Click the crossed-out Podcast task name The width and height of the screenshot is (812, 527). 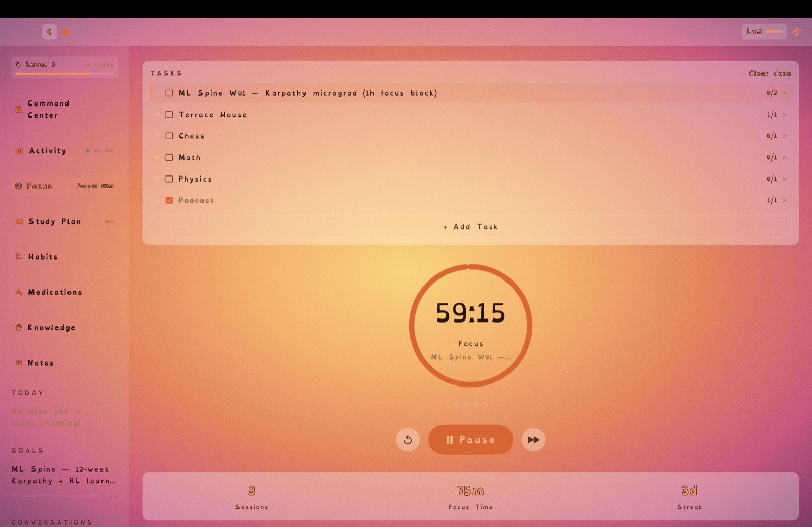[x=196, y=200]
